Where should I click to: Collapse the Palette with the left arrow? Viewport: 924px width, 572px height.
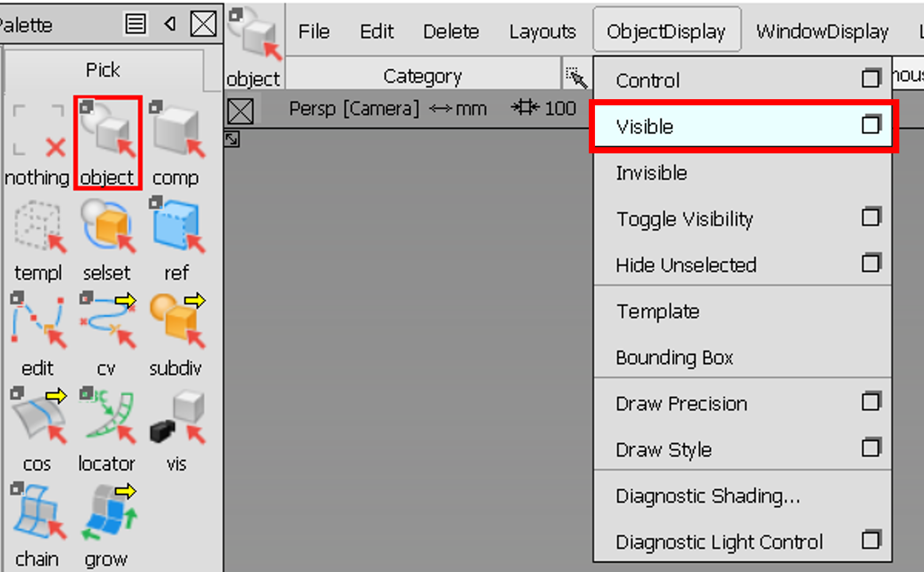169,25
